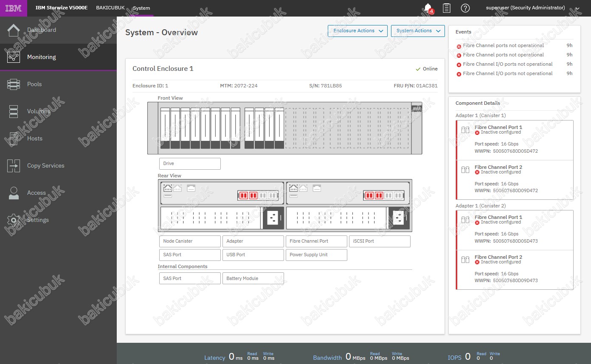This screenshot has width=591, height=364.
Task: Open last Fibre Channel I/O ports event
Action: [x=514, y=74]
